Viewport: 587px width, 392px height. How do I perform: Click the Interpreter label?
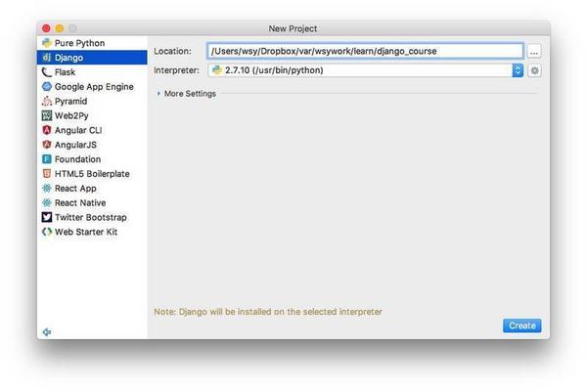point(176,70)
